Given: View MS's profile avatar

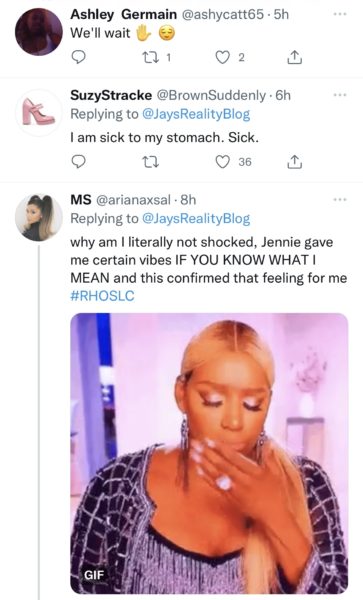Looking at the screenshot, I should [39, 217].
